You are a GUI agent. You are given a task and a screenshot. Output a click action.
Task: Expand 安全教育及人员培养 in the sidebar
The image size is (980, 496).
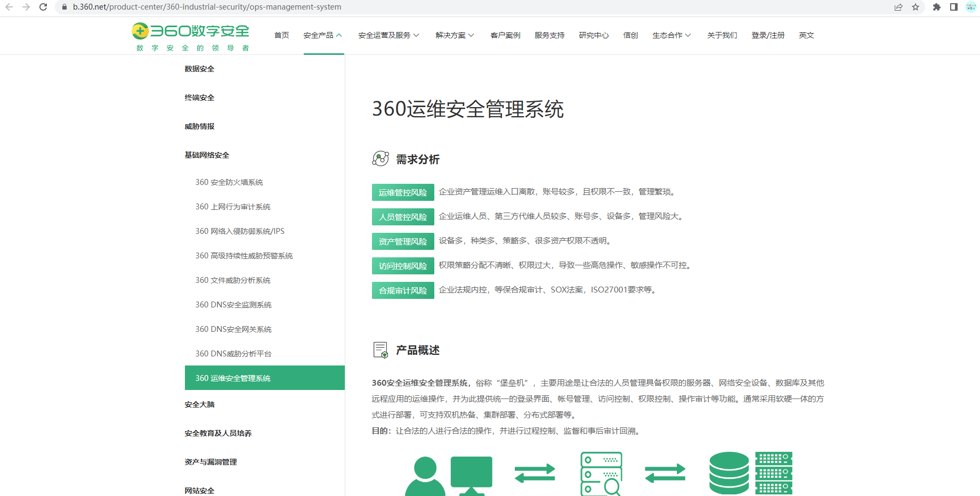click(218, 433)
